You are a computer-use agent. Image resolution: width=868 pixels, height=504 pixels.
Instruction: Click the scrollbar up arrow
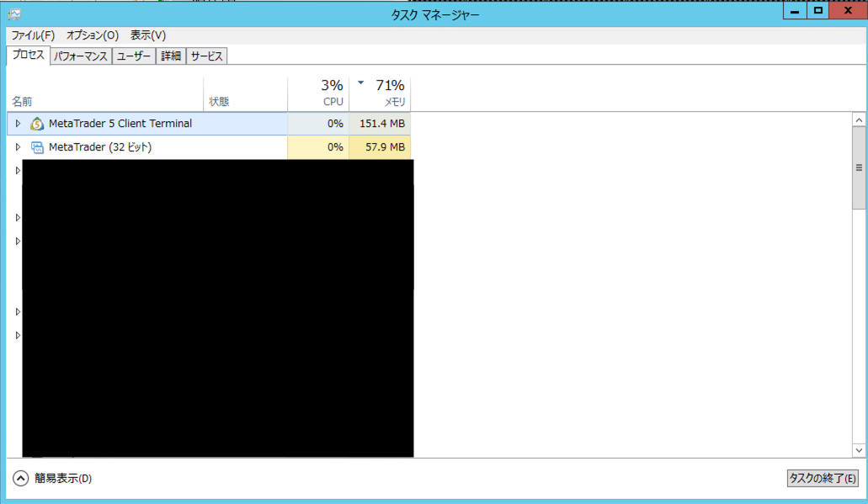point(859,119)
